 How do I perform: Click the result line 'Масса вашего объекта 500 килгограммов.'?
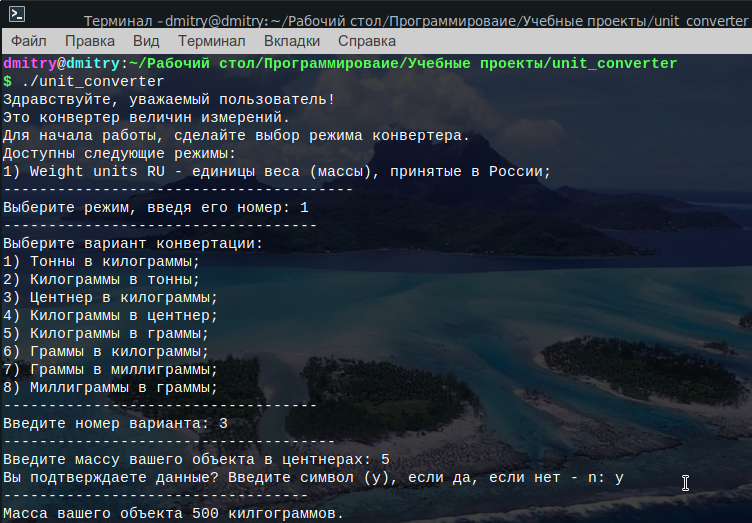174,514
